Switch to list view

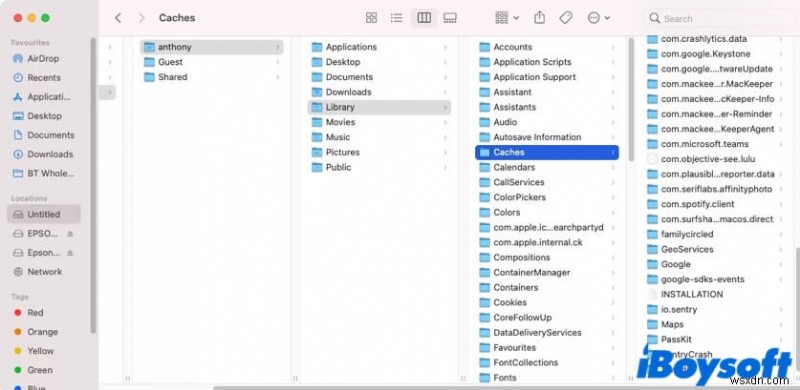396,18
